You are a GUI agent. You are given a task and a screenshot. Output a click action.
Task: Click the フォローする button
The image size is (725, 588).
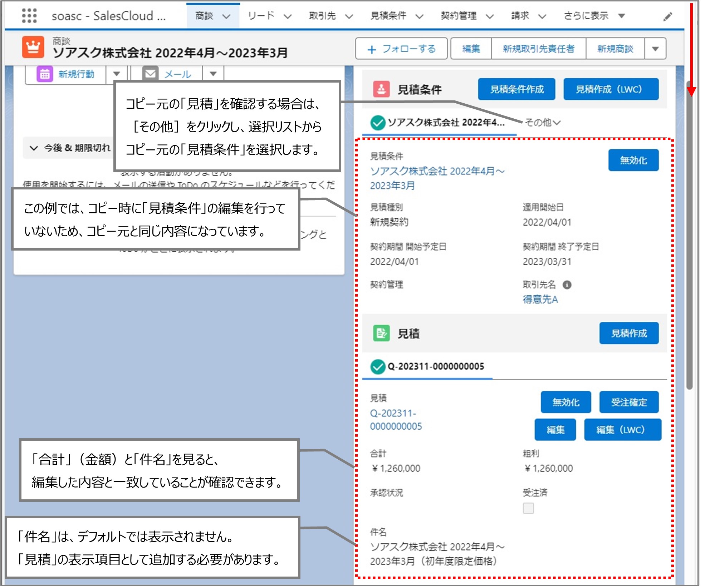click(x=401, y=49)
